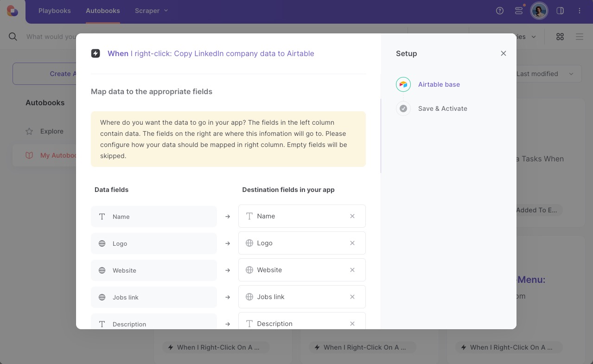Viewport: 593px width, 364px height.
Task: Click the app logo in top-left corner
Action: (x=13, y=11)
